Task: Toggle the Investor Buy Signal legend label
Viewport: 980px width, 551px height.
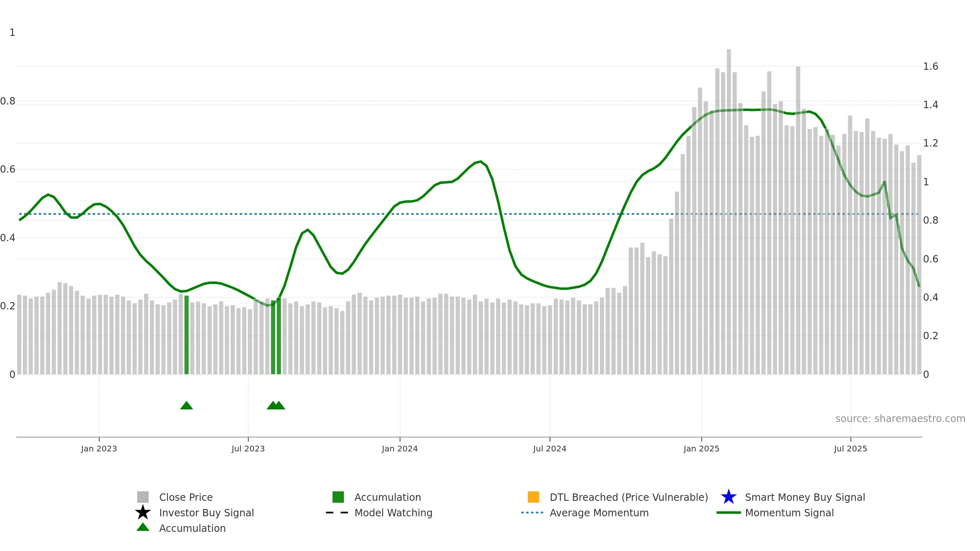Action: point(207,513)
